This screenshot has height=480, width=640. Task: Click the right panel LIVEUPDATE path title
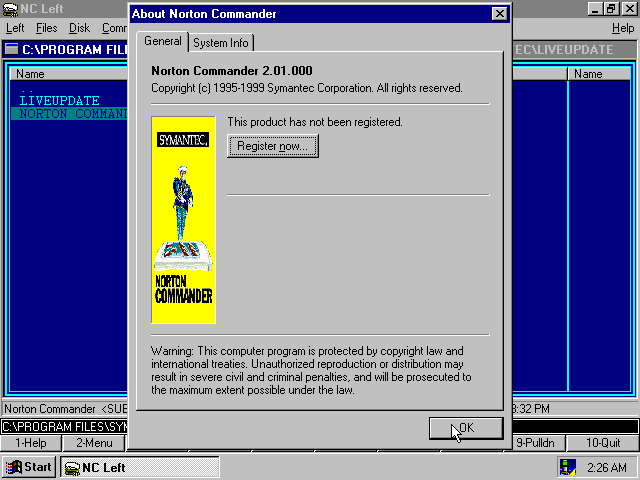point(563,50)
